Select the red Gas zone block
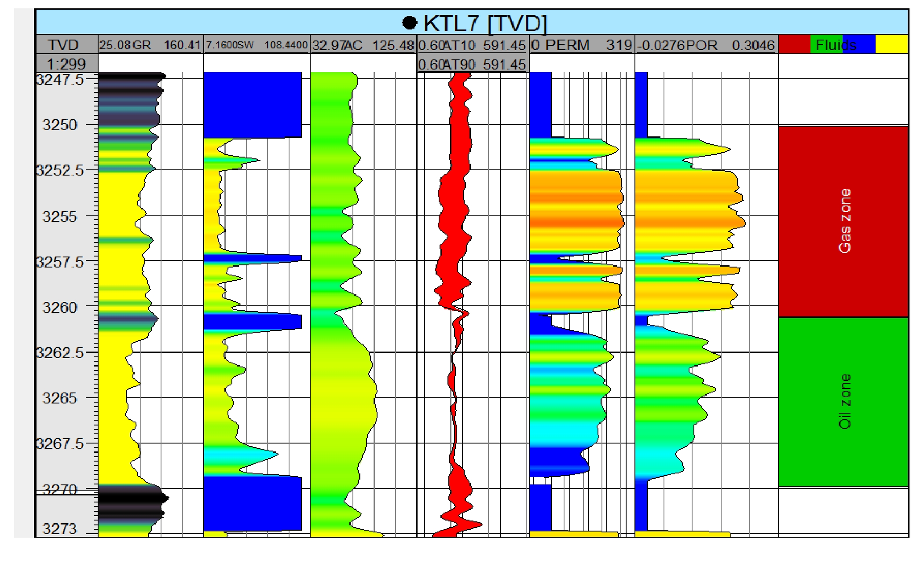 coord(843,221)
